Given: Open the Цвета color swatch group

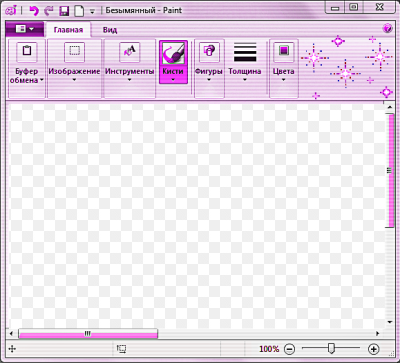Looking at the screenshot, I should [283, 52].
